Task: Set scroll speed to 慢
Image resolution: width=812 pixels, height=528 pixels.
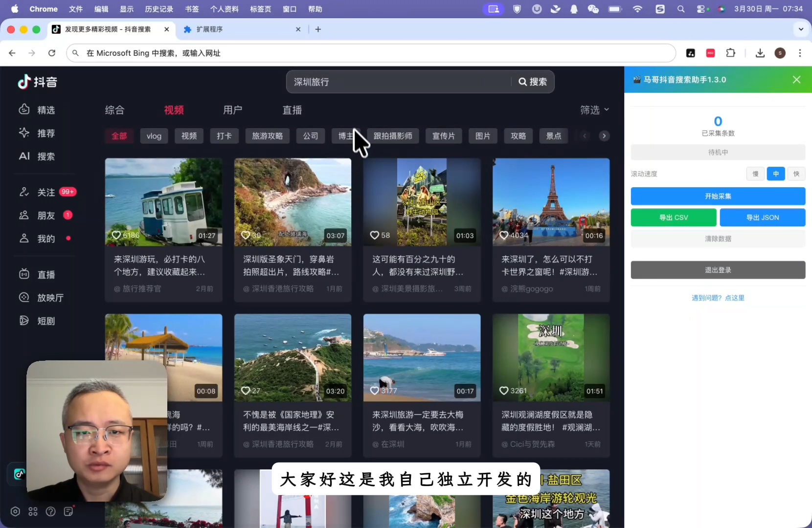Action: coord(755,174)
